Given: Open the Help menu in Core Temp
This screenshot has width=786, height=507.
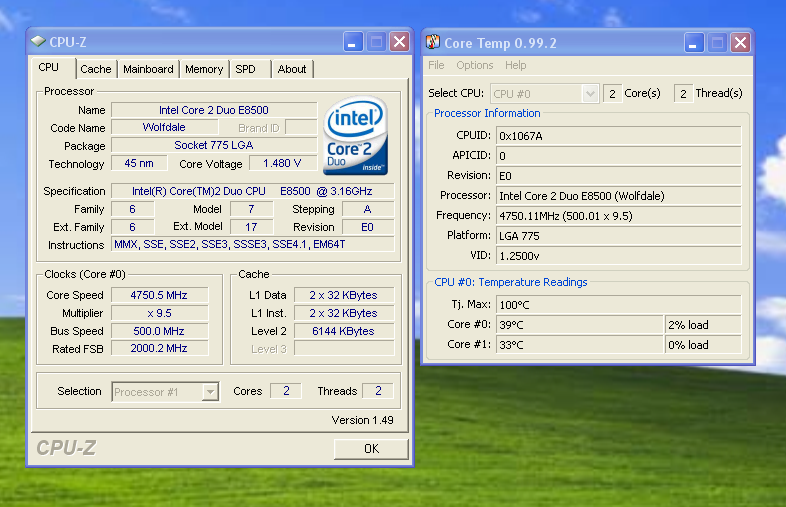Looking at the screenshot, I should point(516,65).
